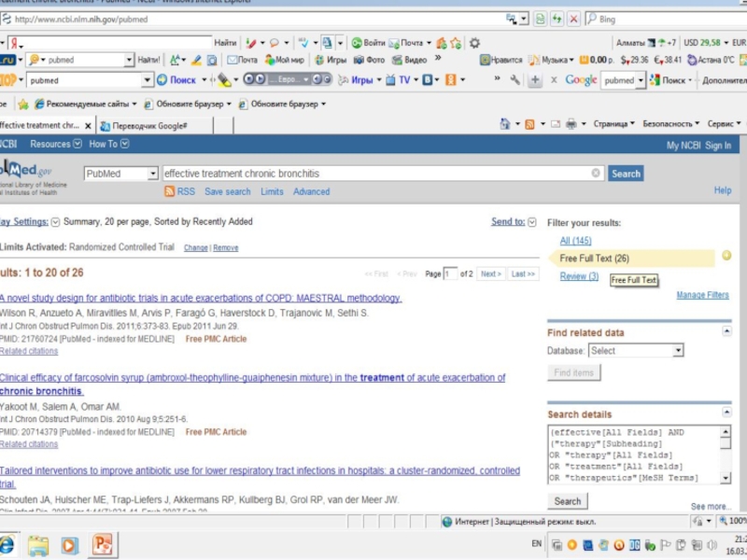
Task: Open My NCBI
Action: point(684,146)
